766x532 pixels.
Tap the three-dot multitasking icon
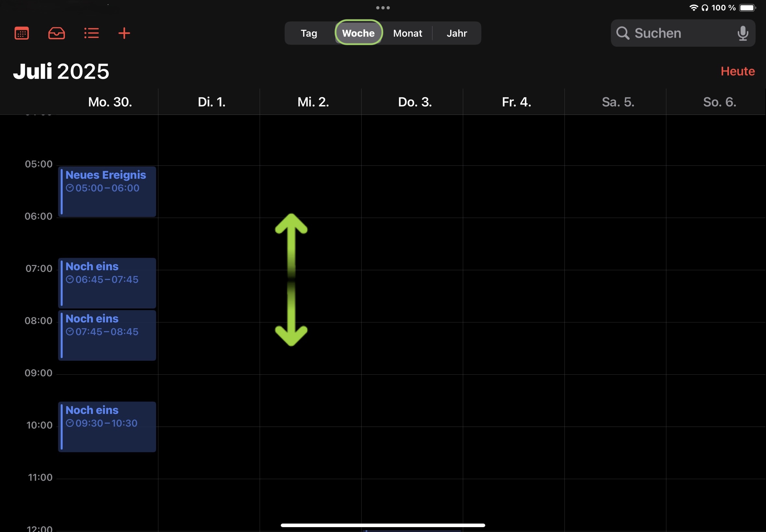point(383,8)
